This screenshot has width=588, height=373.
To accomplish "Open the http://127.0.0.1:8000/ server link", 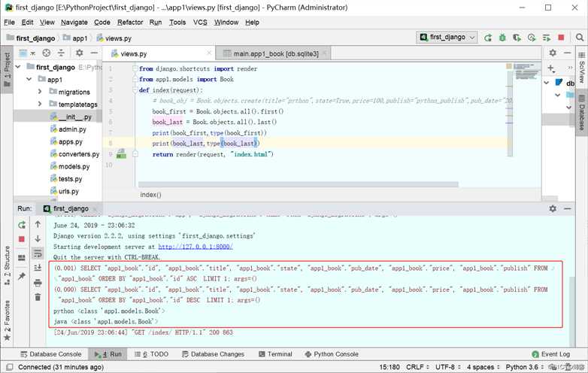I will [195, 247].
